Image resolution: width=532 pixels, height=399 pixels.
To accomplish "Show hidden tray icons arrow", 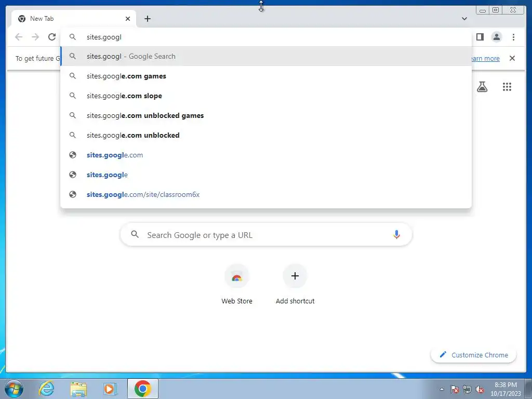I will pyautogui.click(x=442, y=389).
